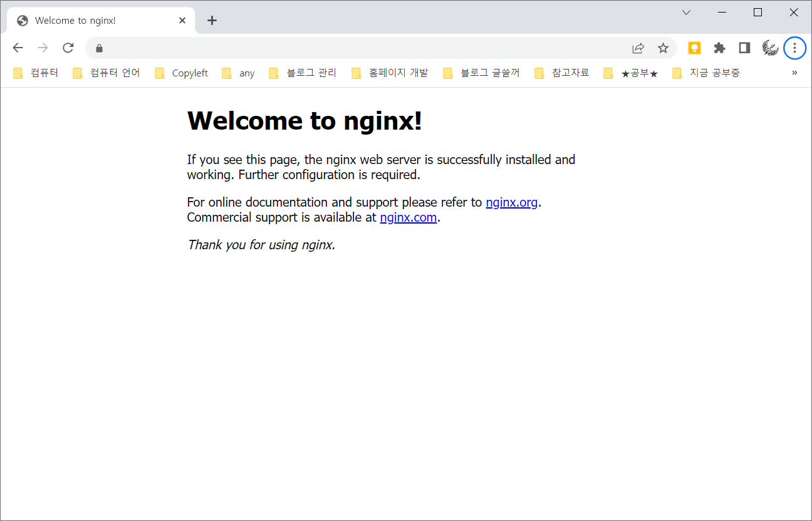The height and width of the screenshot is (521, 812).
Task: Open Chrome's three-dot menu
Action: point(794,48)
